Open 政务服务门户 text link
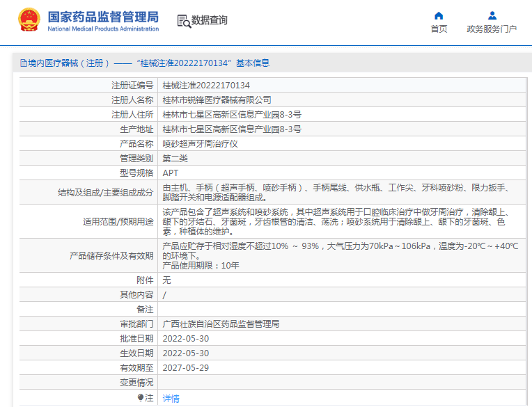This screenshot has height=407, width=532. 492,29
